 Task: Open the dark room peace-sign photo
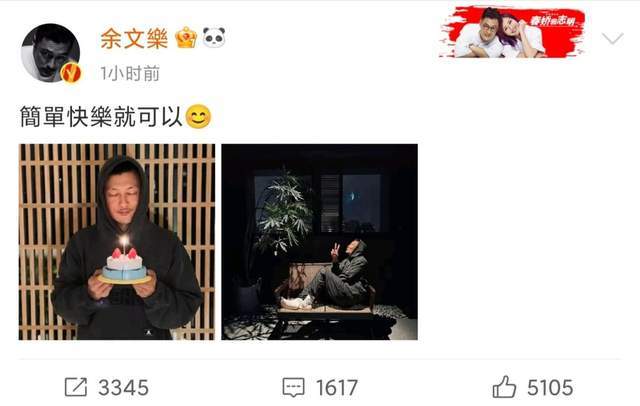click(320, 242)
